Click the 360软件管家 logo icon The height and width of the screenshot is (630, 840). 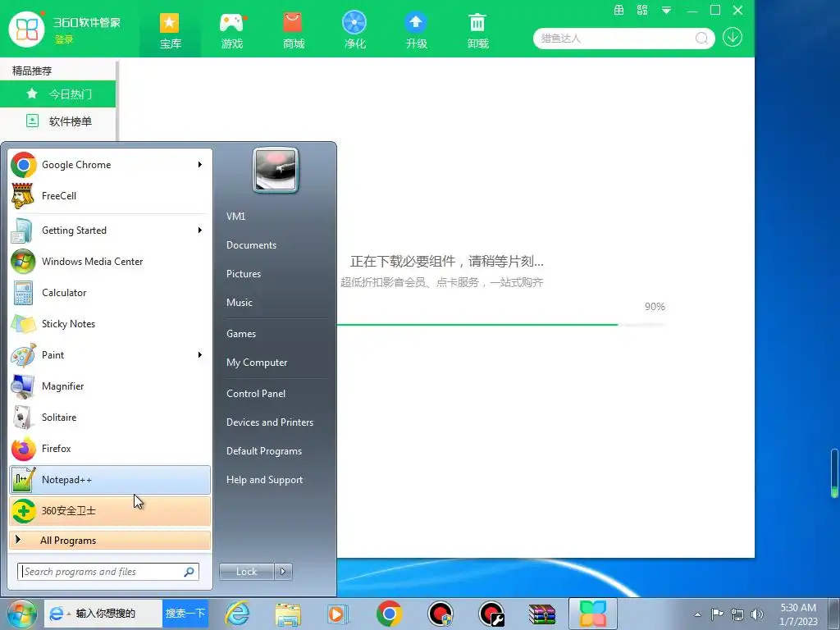pos(26,29)
